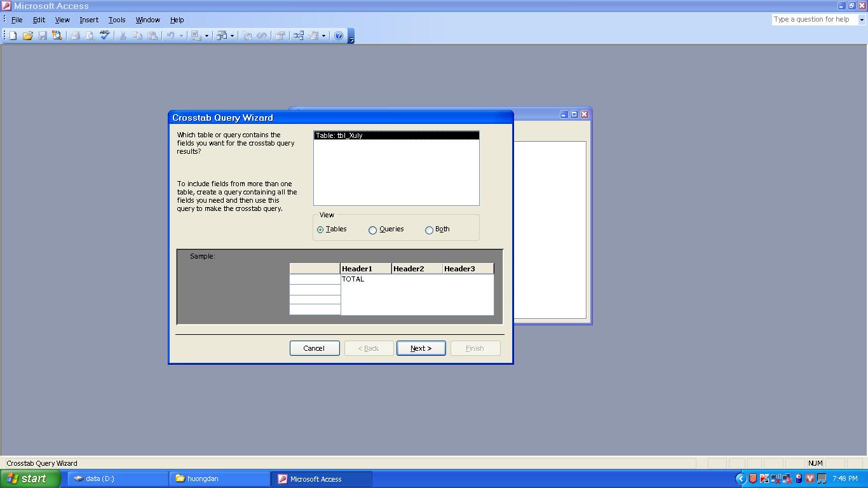Click the Cancel button in the wizard
This screenshot has height=488, width=868.
[315, 348]
